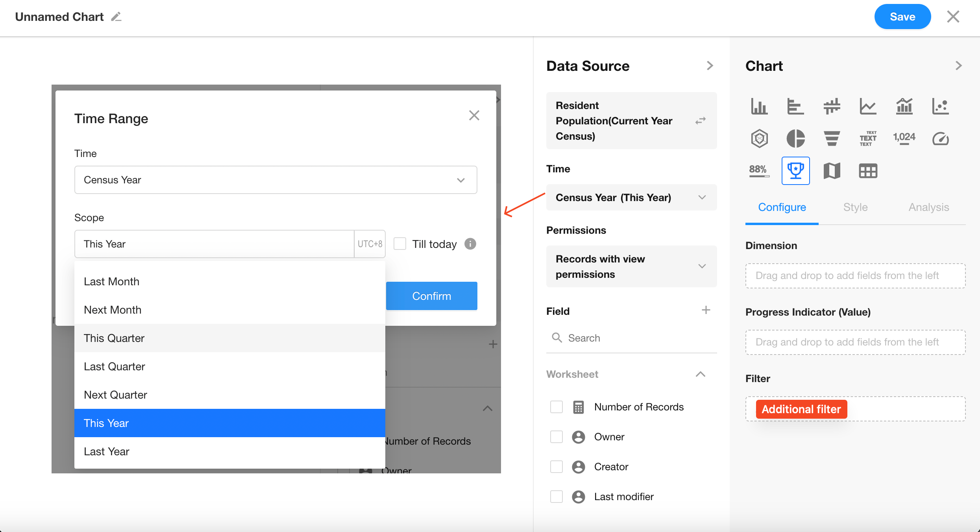Choose Last Quarter from scope list
This screenshot has height=532, width=980.
pos(115,366)
